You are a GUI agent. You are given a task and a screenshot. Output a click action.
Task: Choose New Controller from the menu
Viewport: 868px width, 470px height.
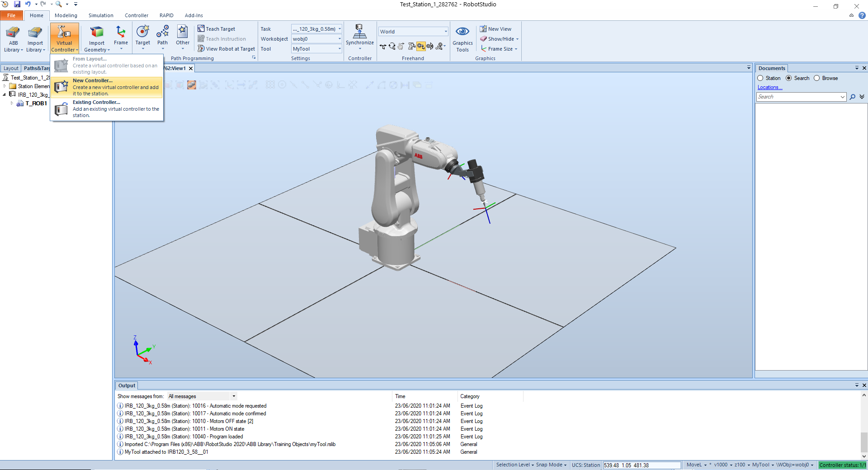tap(107, 87)
